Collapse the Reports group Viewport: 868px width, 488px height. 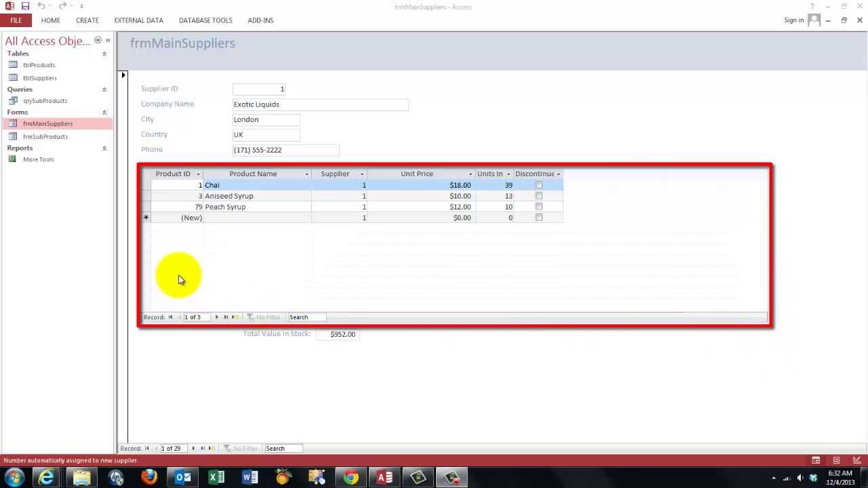pyautogui.click(x=104, y=148)
